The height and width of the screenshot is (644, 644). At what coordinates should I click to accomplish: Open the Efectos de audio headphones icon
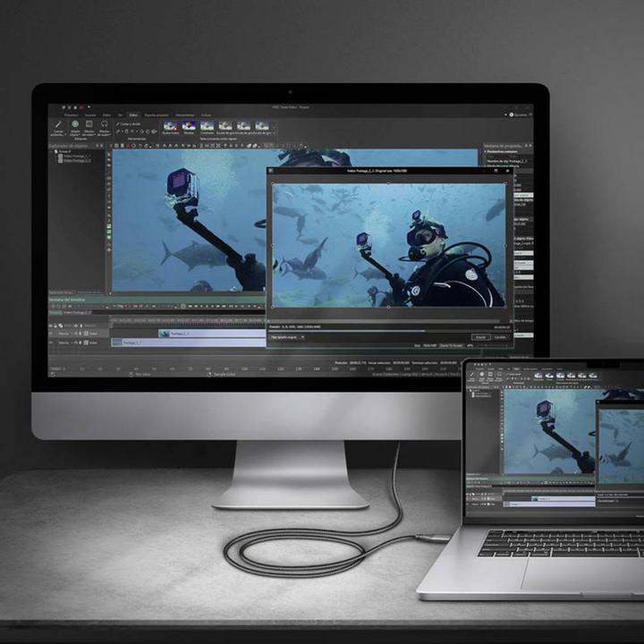point(104,126)
